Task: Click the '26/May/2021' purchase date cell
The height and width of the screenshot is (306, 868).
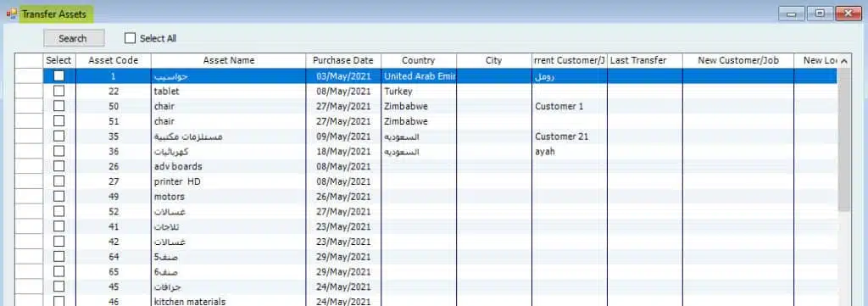Action: (343, 197)
